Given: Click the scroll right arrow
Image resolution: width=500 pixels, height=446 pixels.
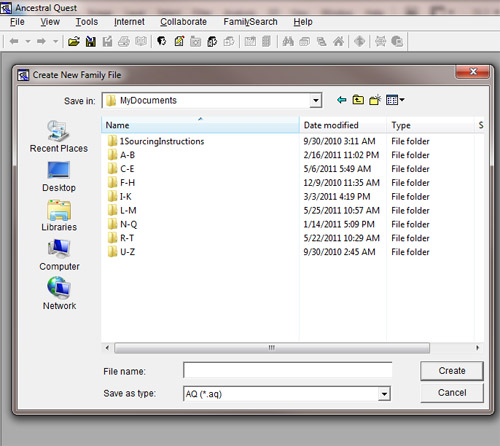Looking at the screenshot, I should pos(477,348).
